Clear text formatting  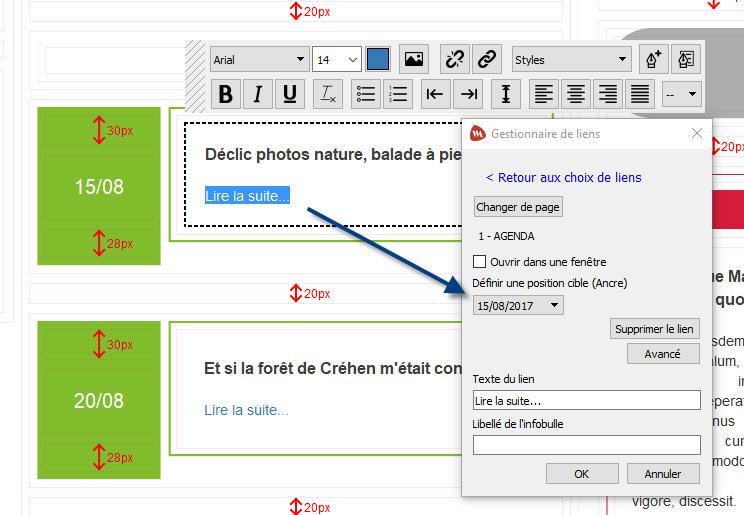(x=327, y=95)
